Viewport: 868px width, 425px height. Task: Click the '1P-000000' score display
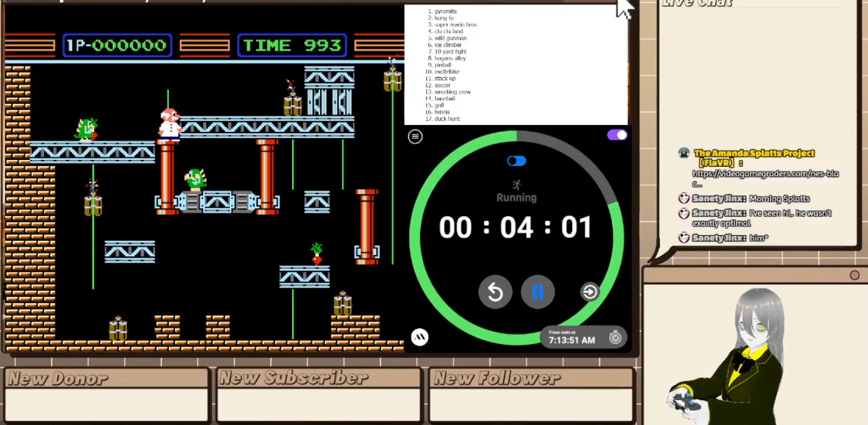click(x=117, y=45)
